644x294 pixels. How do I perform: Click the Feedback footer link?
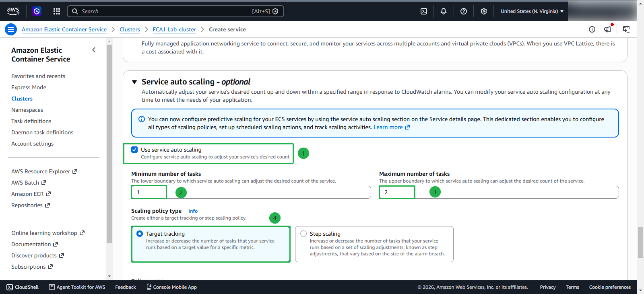pos(126,287)
